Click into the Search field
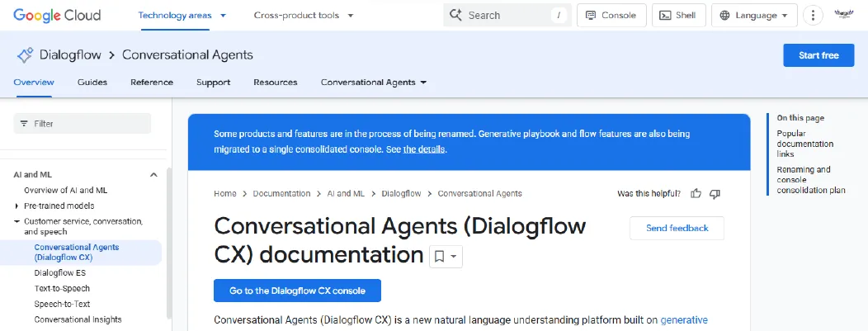The height and width of the screenshot is (331, 868). coord(507,15)
